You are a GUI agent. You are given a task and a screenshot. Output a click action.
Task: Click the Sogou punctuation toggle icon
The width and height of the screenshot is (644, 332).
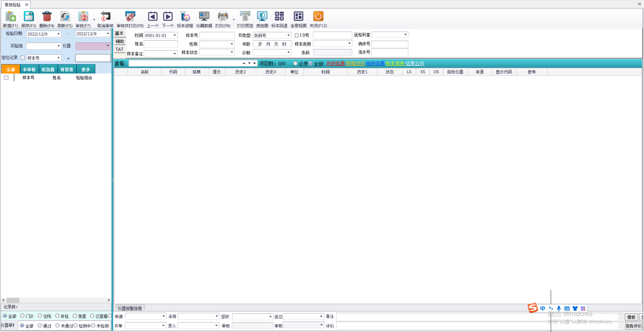[x=551, y=308]
